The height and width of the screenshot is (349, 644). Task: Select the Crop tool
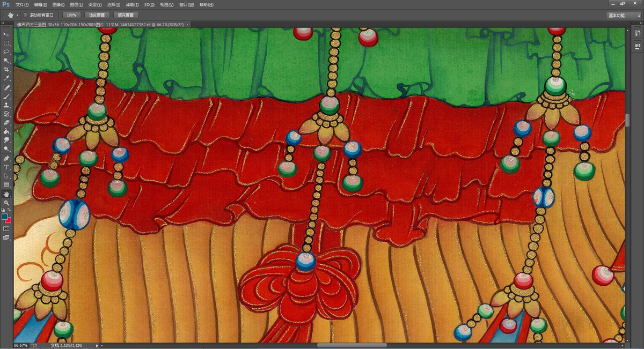[x=6, y=69]
